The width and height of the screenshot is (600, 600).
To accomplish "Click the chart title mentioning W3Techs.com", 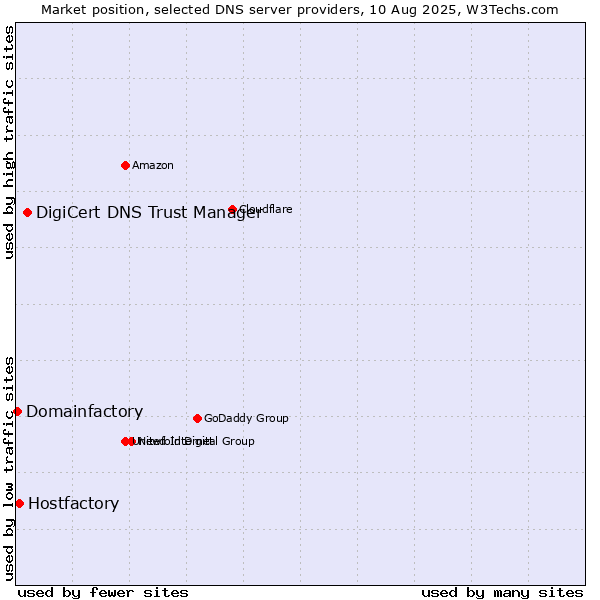I will click(300, 10).
